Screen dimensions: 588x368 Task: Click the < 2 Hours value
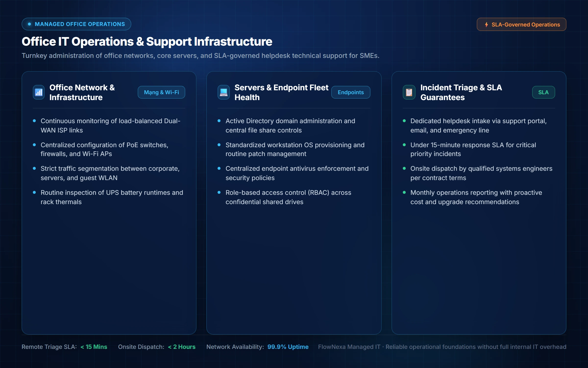click(182, 347)
